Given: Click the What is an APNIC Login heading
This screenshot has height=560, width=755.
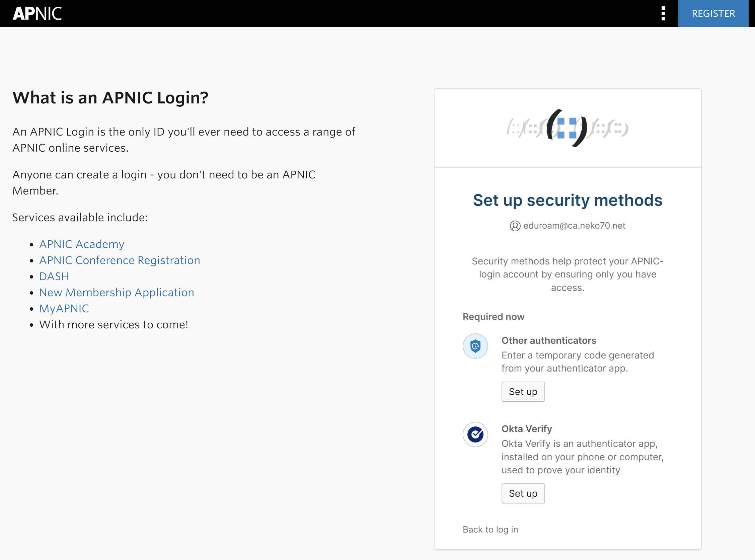Looking at the screenshot, I should pos(110,98).
